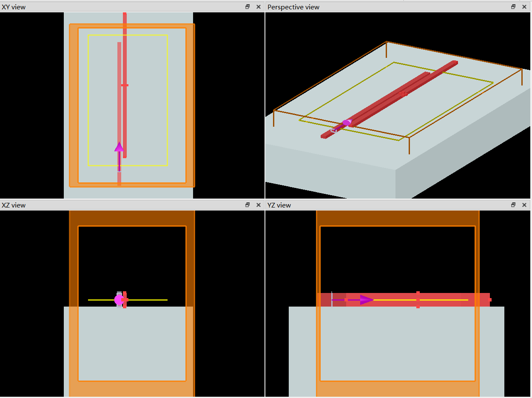Image resolution: width=532 pixels, height=398 pixels.
Task: Click the "XY view" title text
Action: click(x=14, y=7)
